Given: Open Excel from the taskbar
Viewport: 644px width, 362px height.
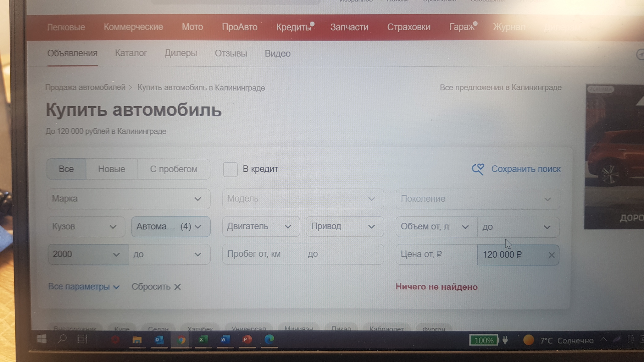Looking at the screenshot, I should click(202, 340).
